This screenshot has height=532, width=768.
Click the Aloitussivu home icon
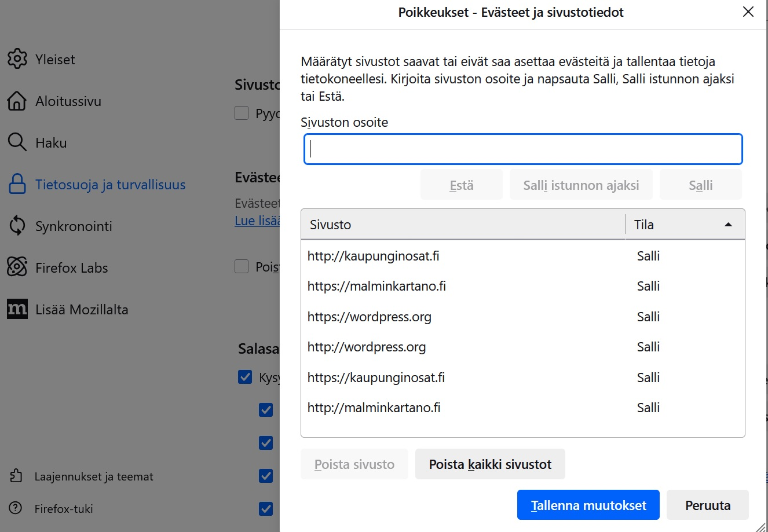click(17, 101)
